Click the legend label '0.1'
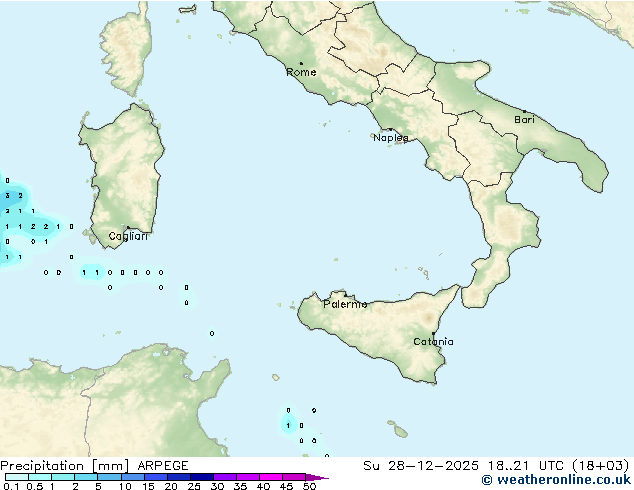 [x=11, y=486]
